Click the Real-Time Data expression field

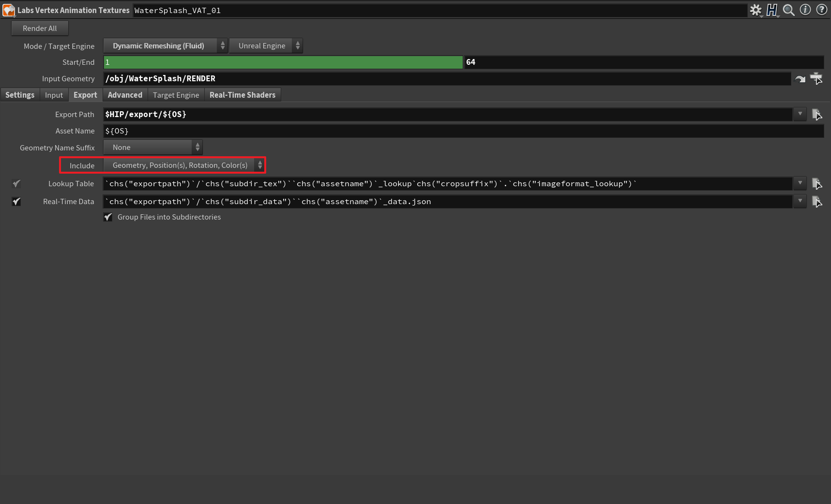(x=448, y=202)
